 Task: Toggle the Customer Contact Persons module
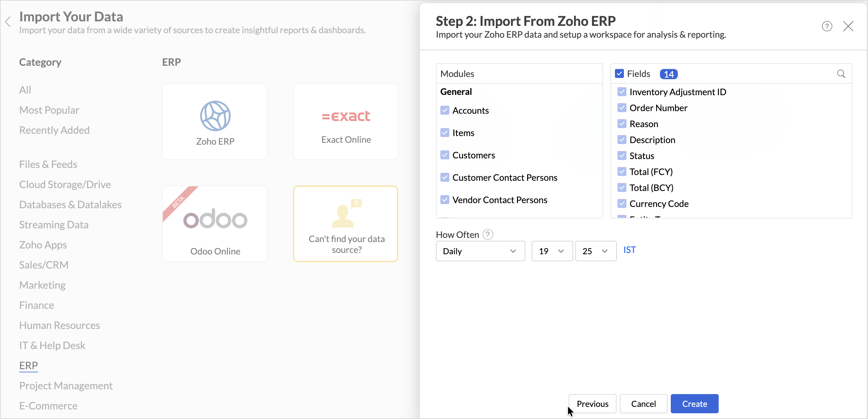click(445, 178)
